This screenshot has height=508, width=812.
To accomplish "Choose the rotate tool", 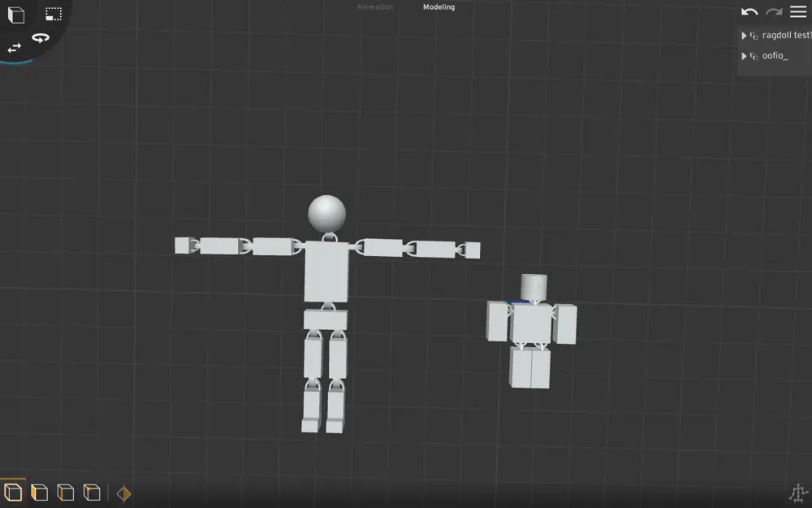I will click(41, 38).
